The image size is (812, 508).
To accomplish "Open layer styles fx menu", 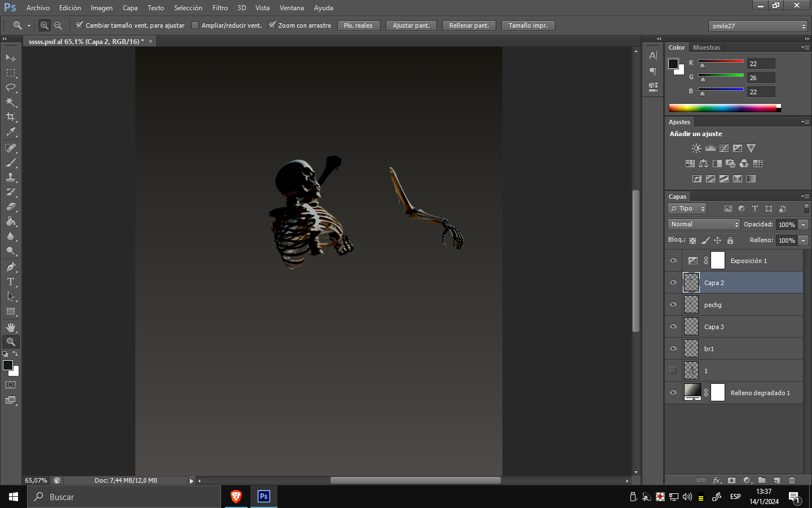I will 717,480.
